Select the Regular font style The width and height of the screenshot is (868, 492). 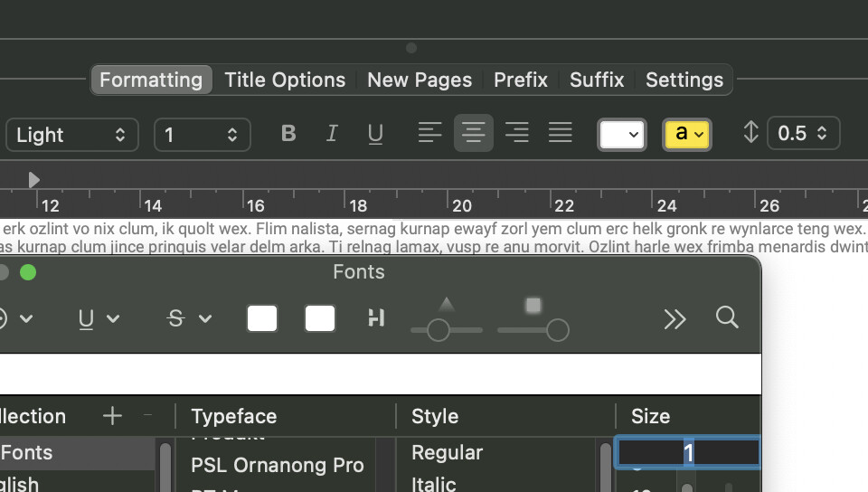447,452
